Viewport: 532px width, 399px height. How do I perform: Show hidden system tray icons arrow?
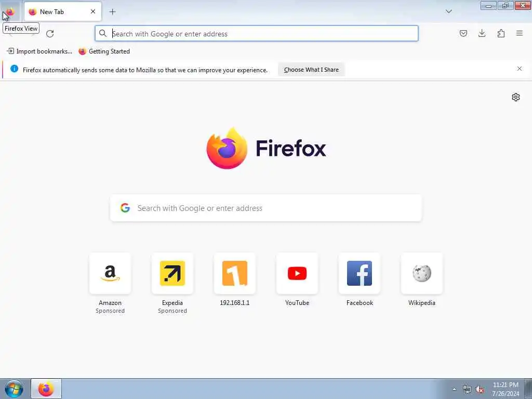(x=454, y=389)
